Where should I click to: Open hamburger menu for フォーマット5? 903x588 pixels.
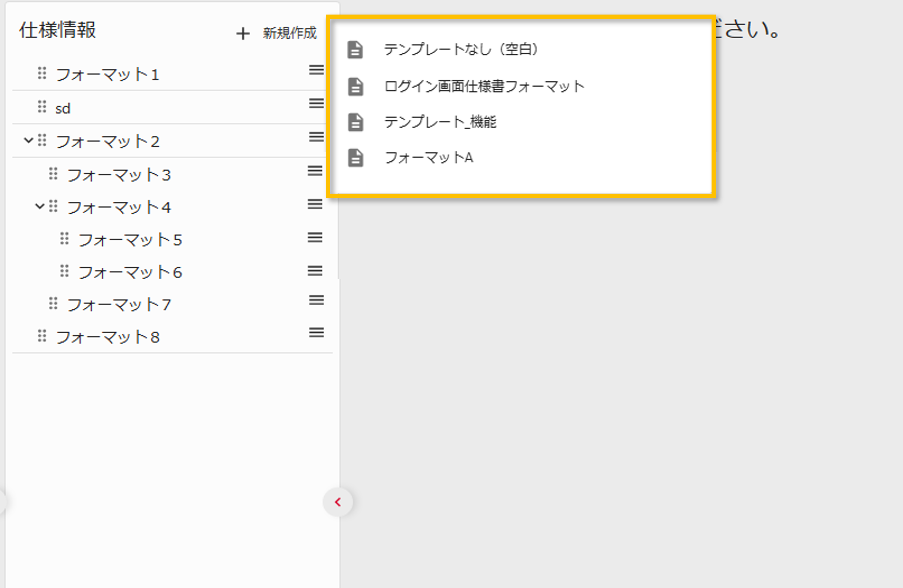[315, 237]
